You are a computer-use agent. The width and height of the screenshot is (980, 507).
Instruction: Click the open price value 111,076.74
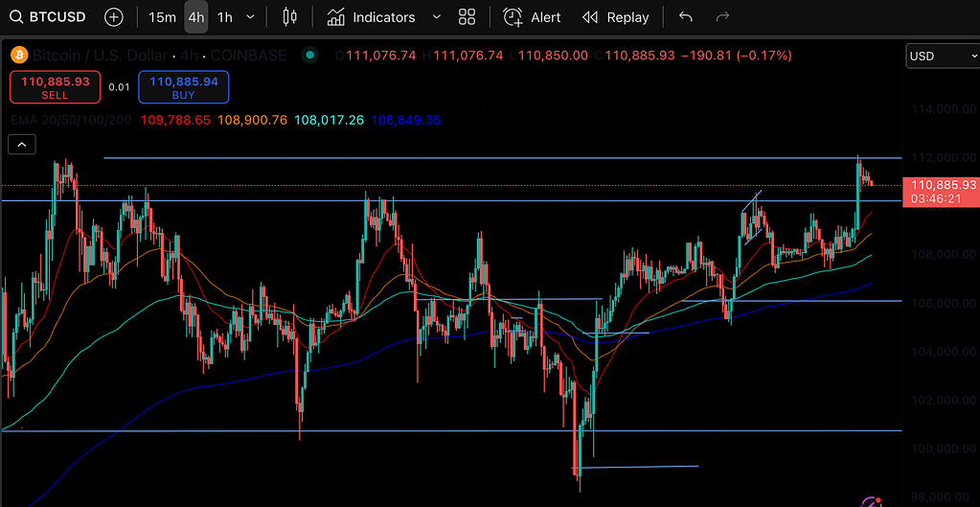[380, 56]
